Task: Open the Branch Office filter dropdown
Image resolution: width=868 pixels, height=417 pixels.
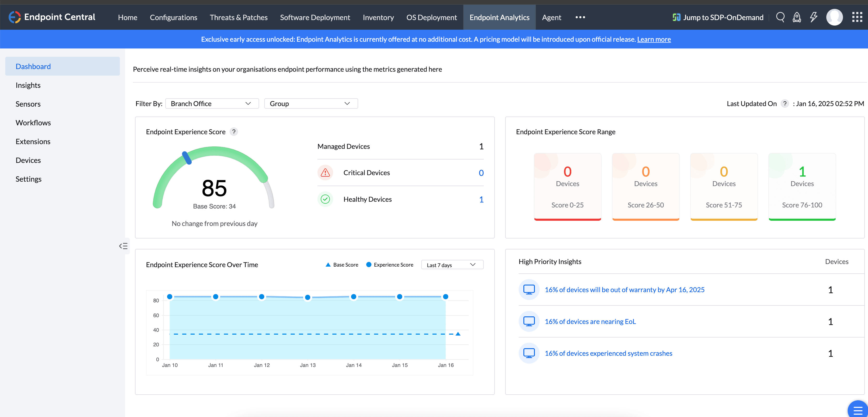Action: coord(212,104)
